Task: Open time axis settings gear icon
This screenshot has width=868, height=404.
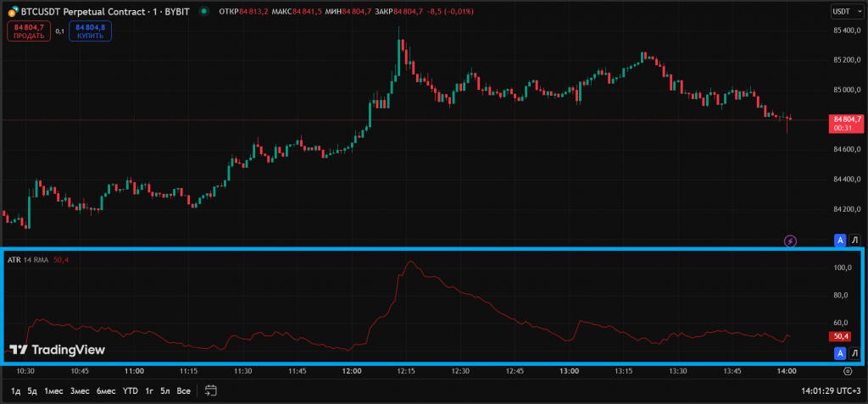Action: 848,371
